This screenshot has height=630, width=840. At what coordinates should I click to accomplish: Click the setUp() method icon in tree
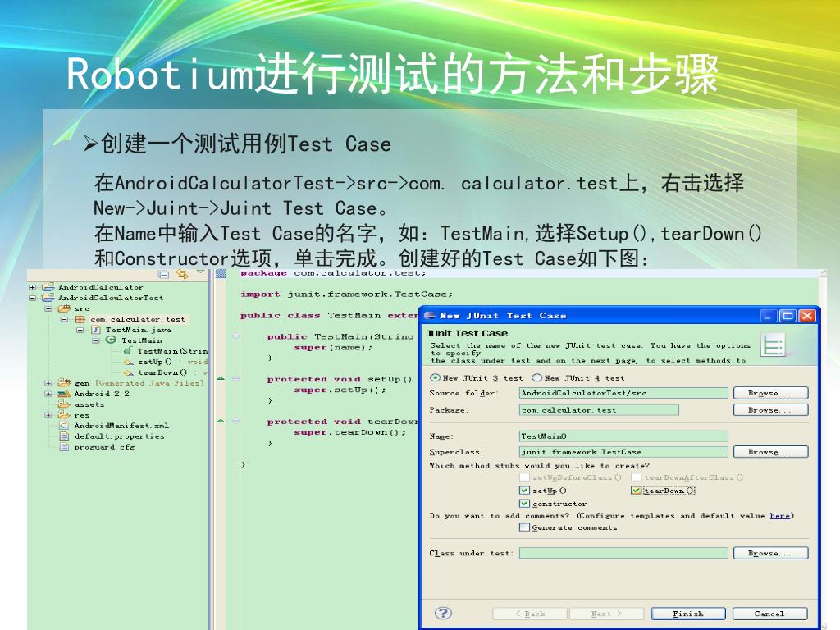[x=128, y=362]
